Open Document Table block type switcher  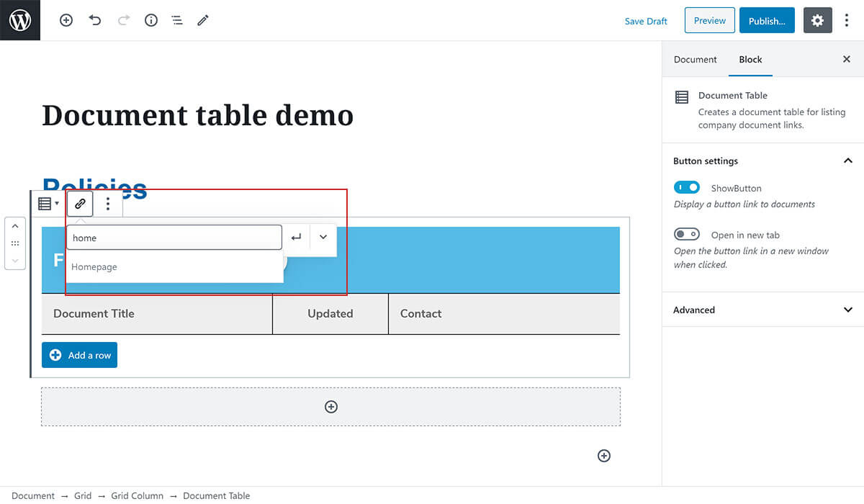coord(48,204)
